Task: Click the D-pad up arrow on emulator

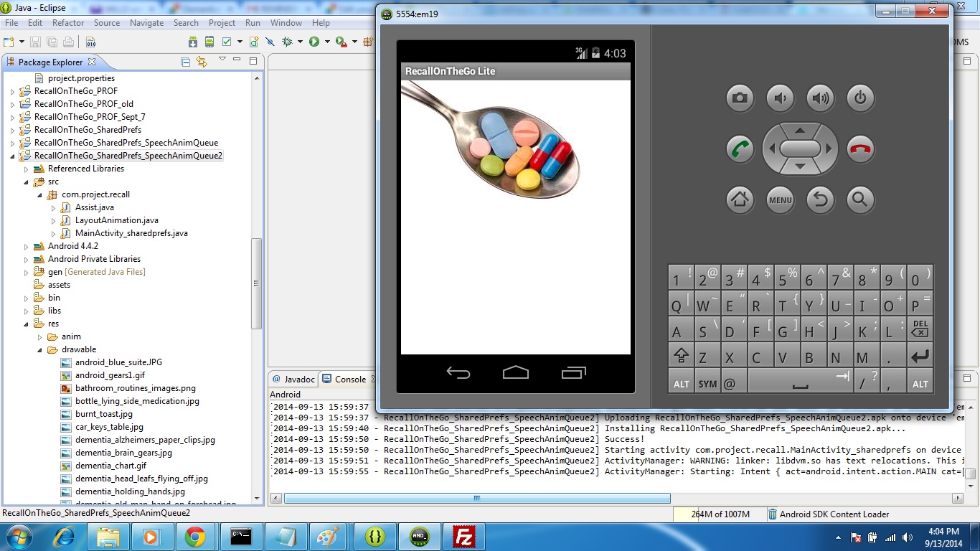Action: (800, 131)
